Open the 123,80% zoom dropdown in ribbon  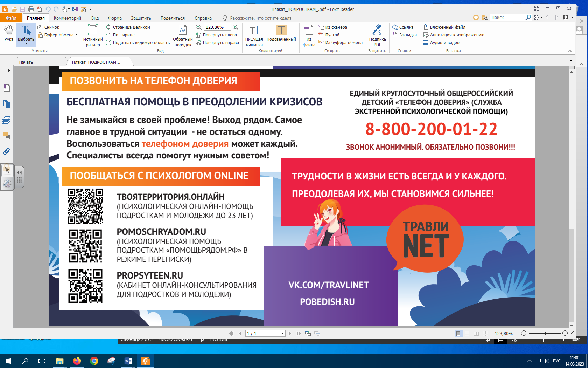[x=229, y=27]
